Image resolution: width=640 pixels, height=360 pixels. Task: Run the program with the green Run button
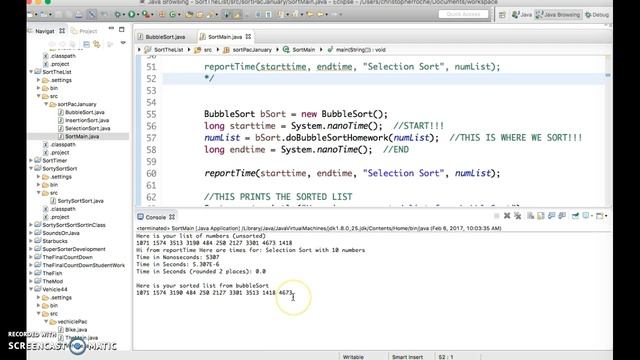pyautogui.click(x=131, y=14)
